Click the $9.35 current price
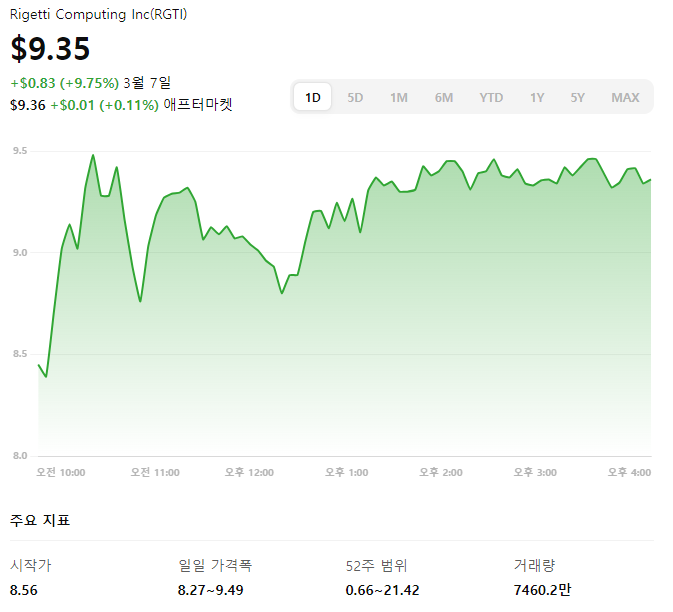 50,48
